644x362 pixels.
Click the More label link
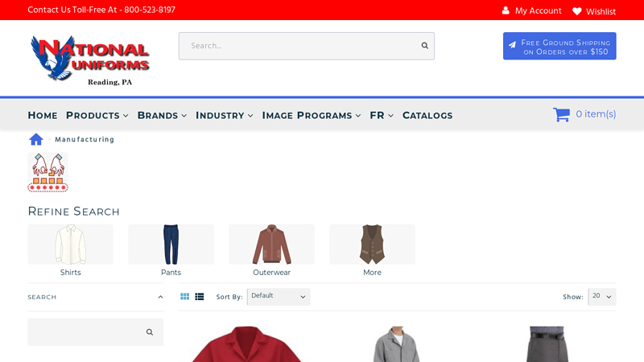click(372, 272)
